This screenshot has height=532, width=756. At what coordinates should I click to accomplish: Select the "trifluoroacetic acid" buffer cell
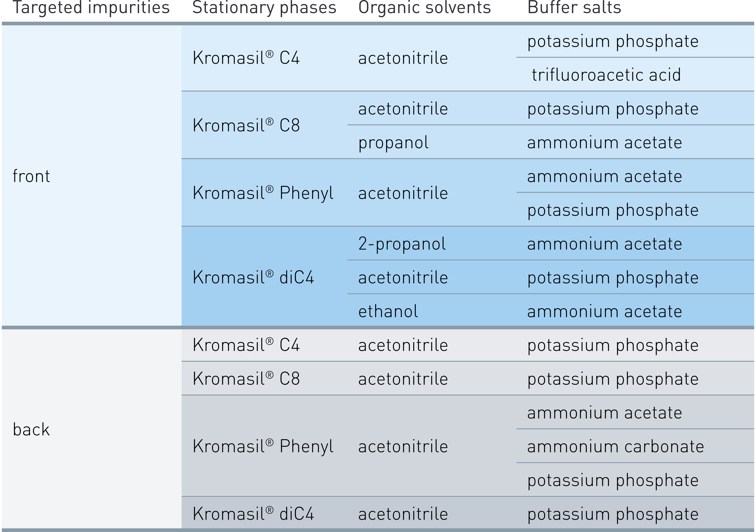coord(606,75)
